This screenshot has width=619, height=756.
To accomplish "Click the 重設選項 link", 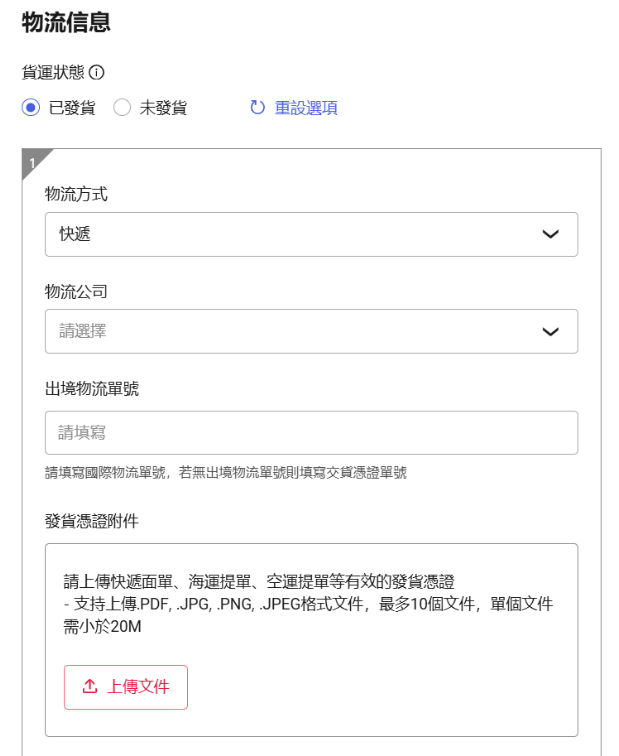I will click(306, 108).
